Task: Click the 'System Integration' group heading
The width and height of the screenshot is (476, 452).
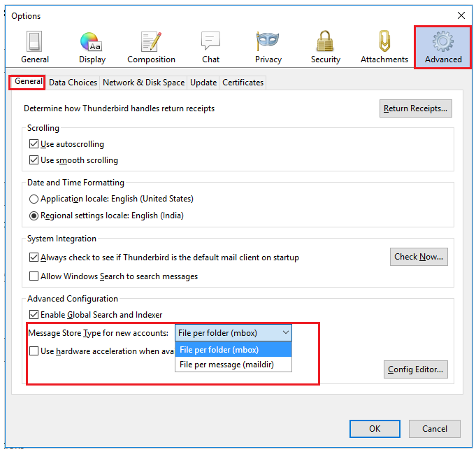Action: point(62,239)
